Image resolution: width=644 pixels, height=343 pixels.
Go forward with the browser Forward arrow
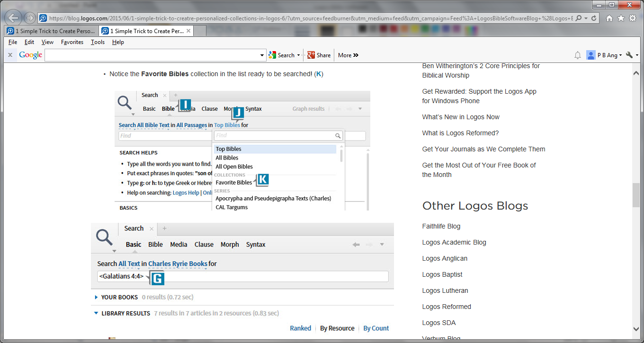[x=30, y=18]
